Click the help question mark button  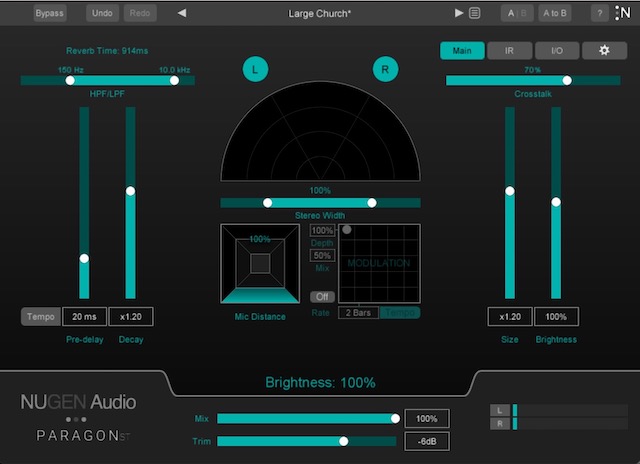coord(599,14)
